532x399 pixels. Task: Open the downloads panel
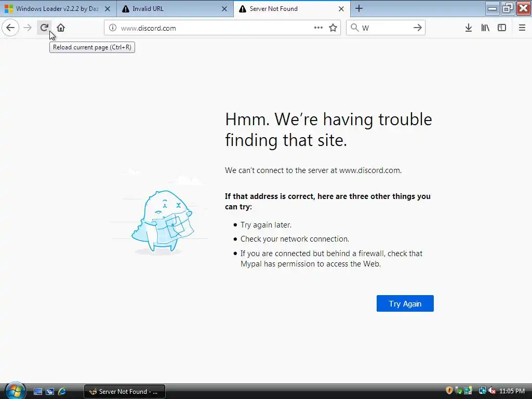point(469,28)
